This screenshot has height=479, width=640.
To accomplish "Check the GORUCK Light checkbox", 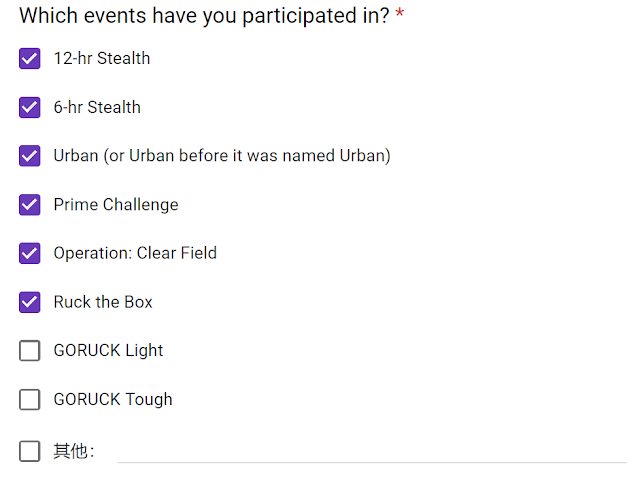I will click(x=29, y=350).
